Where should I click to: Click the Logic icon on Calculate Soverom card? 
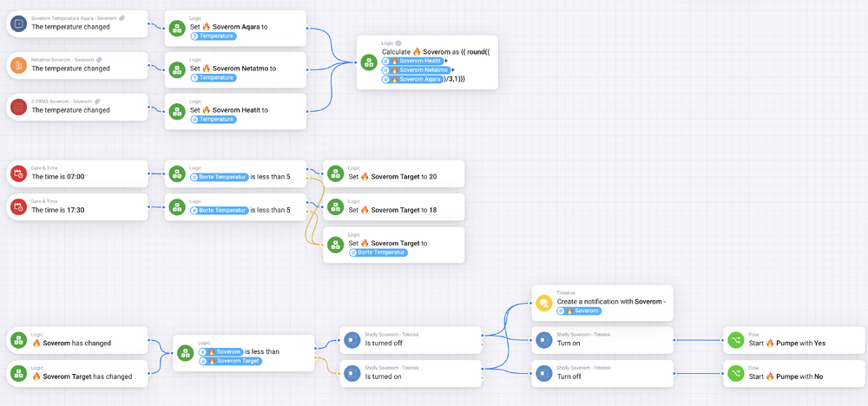[x=369, y=62]
